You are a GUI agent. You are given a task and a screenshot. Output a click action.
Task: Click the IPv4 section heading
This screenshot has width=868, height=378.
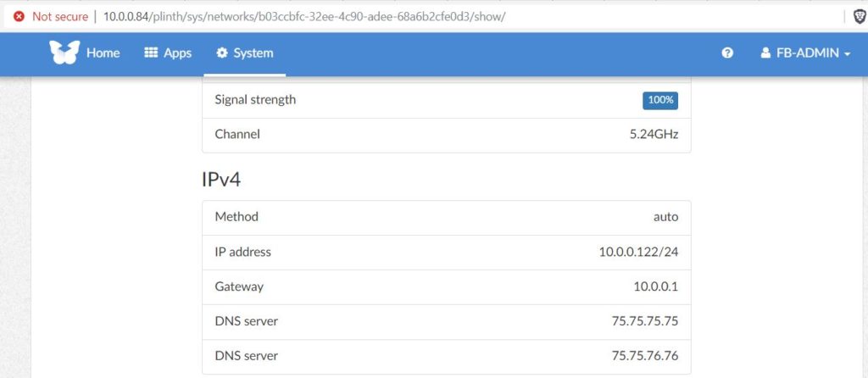221,180
